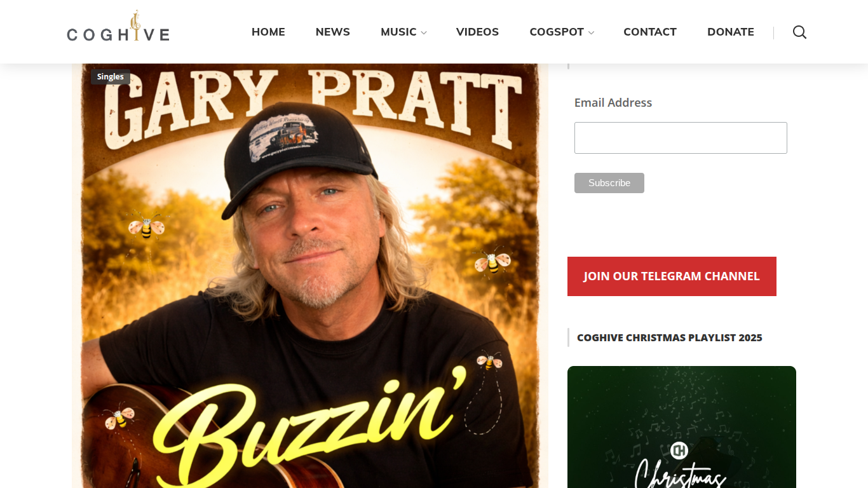
Task: Go to the Home page
Action: [x=268, y=32]
